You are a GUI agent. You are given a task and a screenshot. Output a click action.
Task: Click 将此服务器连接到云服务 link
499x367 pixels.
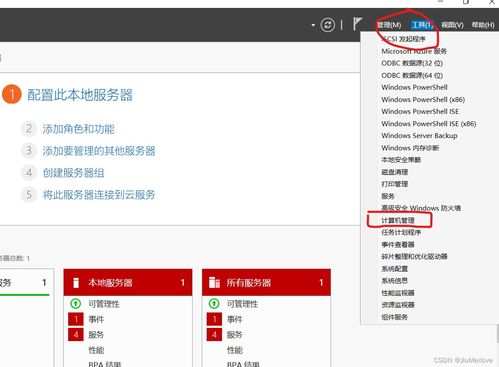point(99,195)
